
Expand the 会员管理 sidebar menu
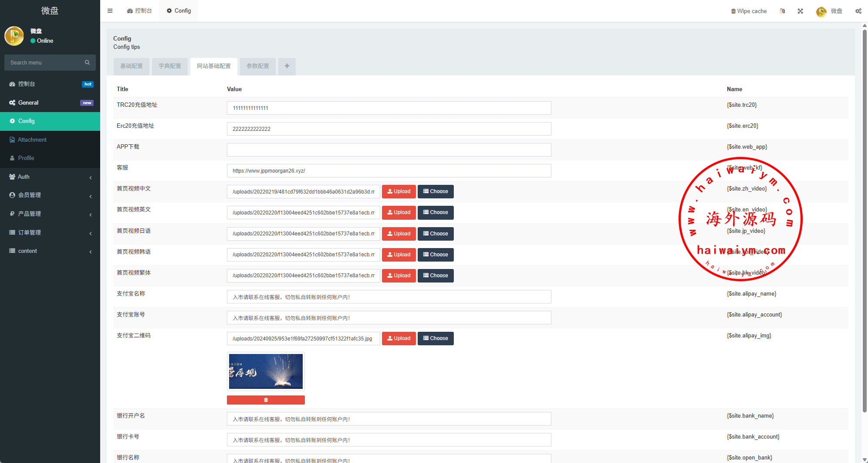tap(50, 195)
